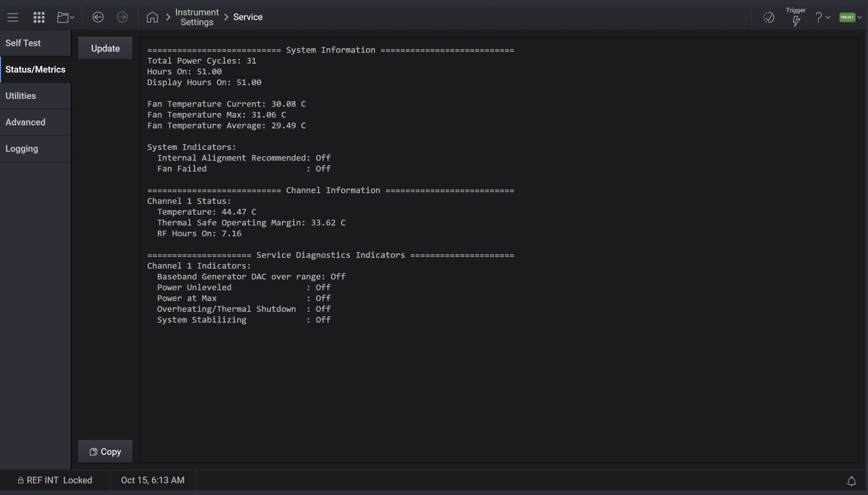
Task: Go forward with the right arrow icon
Action: pyautogui.click(x=123, y=18)
